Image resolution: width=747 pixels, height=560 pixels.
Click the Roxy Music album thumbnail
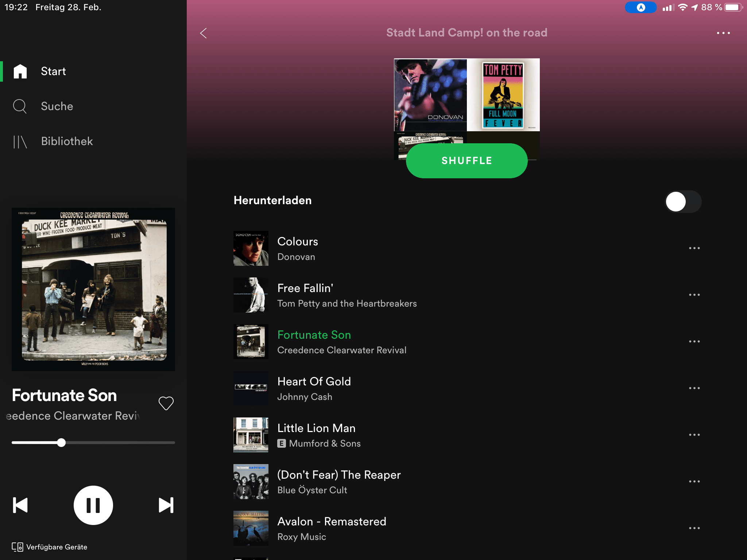[x=251, y=528]
